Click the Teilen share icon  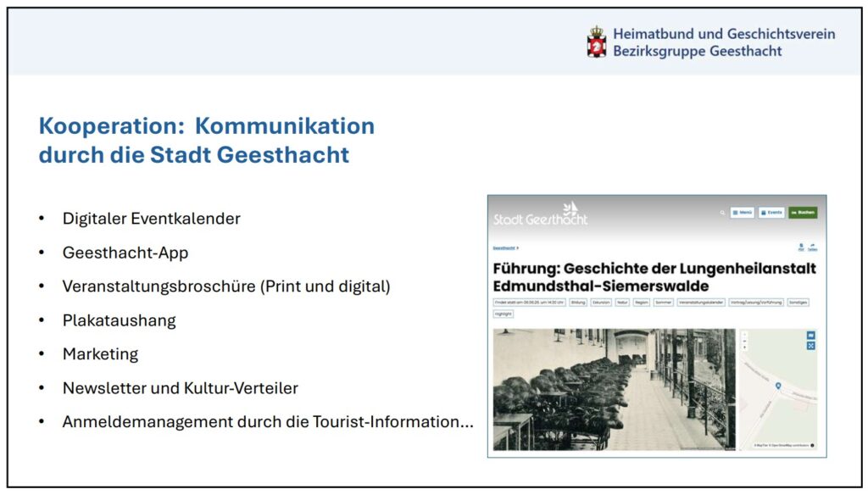812,247
